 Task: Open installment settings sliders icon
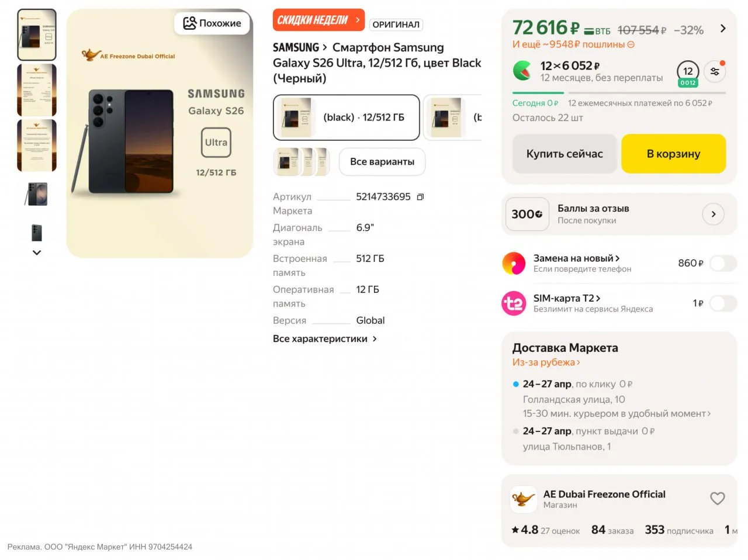(x=715, y=72)
